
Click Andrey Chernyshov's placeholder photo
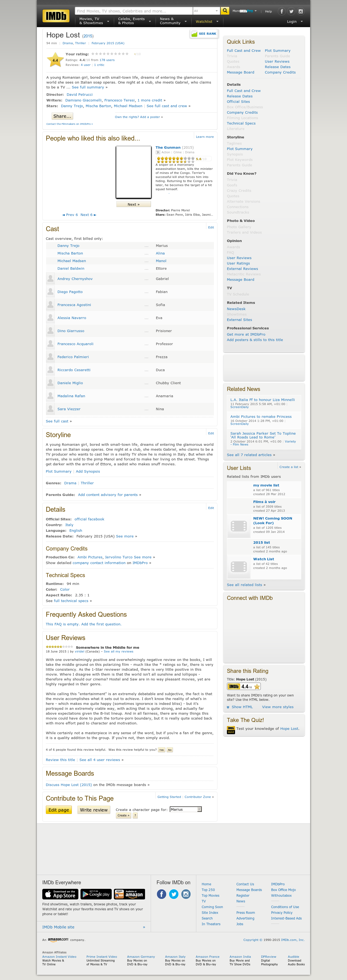click(x=50, y=279)
